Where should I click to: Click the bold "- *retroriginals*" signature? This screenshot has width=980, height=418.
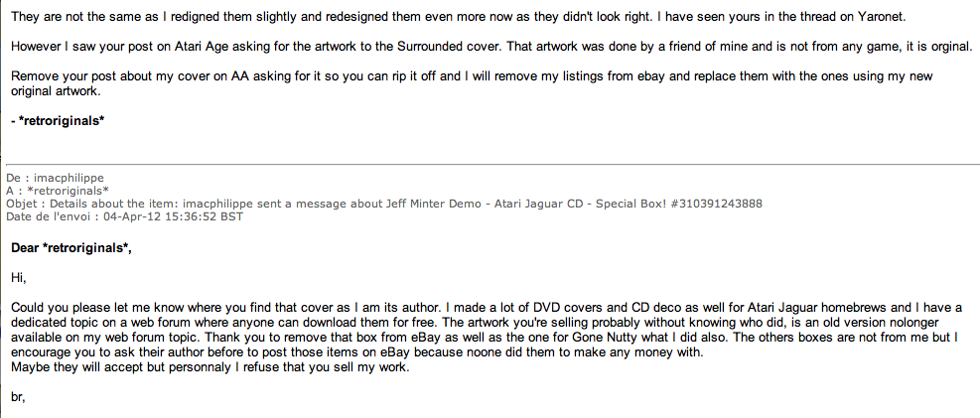tap(58, 121)
